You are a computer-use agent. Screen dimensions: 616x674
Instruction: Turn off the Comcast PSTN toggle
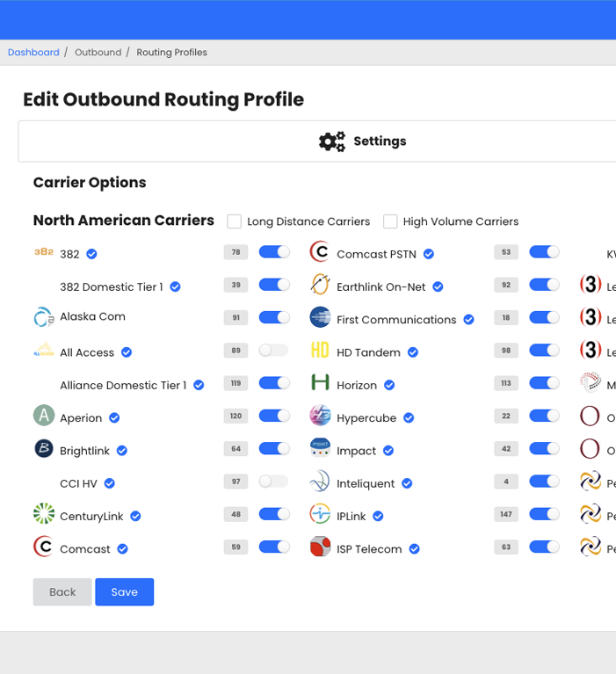coord(545,252)
